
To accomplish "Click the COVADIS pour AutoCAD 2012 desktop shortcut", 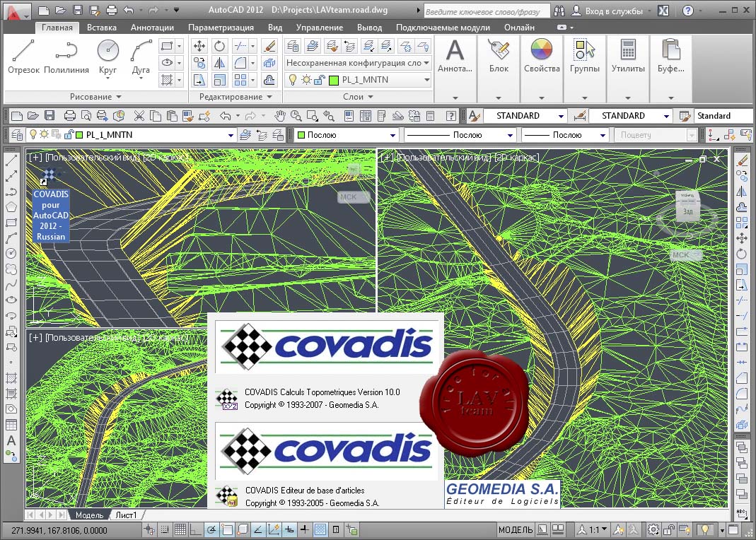I will [x=51, y=205].
